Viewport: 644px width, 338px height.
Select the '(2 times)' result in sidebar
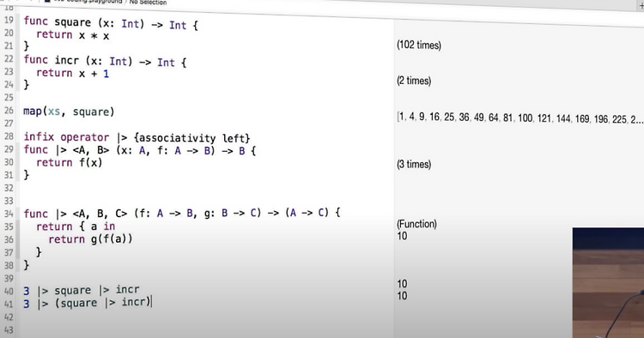tap(414, 81)
